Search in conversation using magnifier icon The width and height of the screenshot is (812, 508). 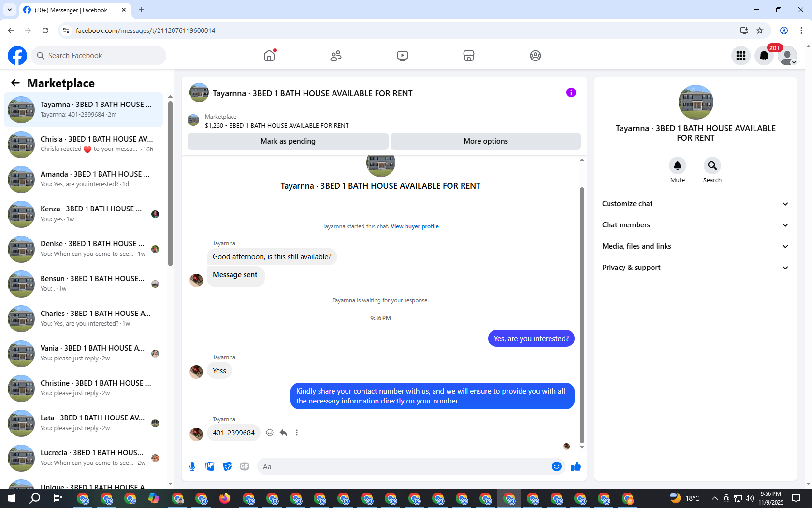[x=712, y=165]
